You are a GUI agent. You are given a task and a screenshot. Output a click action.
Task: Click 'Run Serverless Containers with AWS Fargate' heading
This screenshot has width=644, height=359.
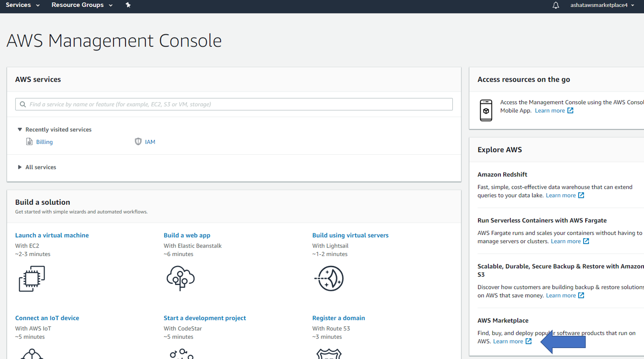click(x=542, y=221)
